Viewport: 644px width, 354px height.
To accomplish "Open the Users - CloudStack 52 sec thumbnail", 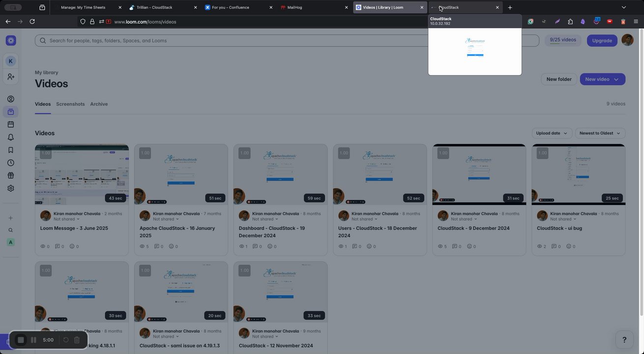I will click(x=380, y=175).
